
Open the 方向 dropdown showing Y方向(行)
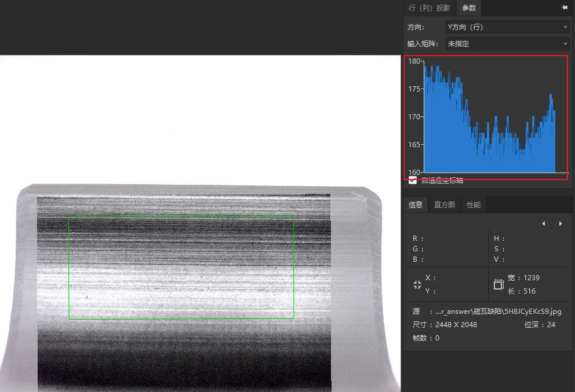pos(507,27)
